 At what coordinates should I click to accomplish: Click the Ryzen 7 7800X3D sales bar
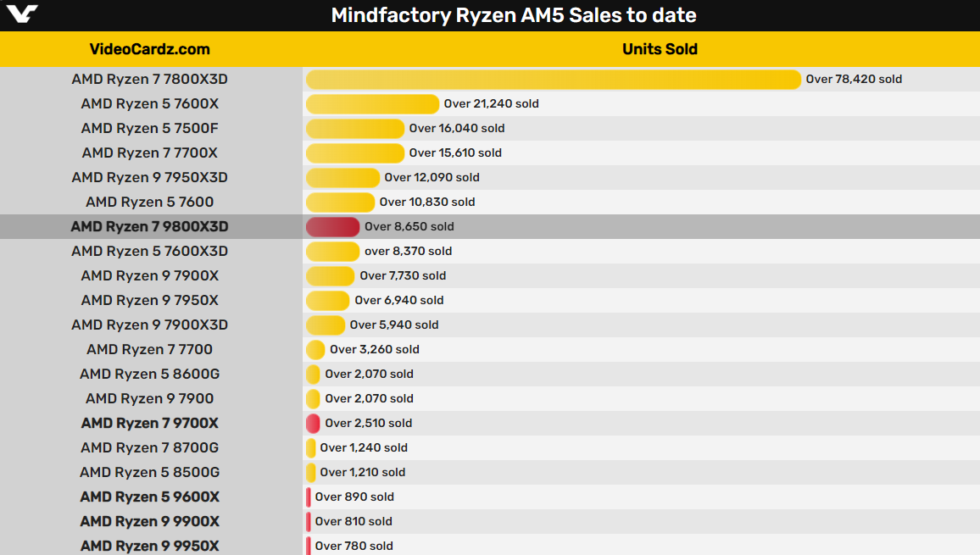(553, 80)
